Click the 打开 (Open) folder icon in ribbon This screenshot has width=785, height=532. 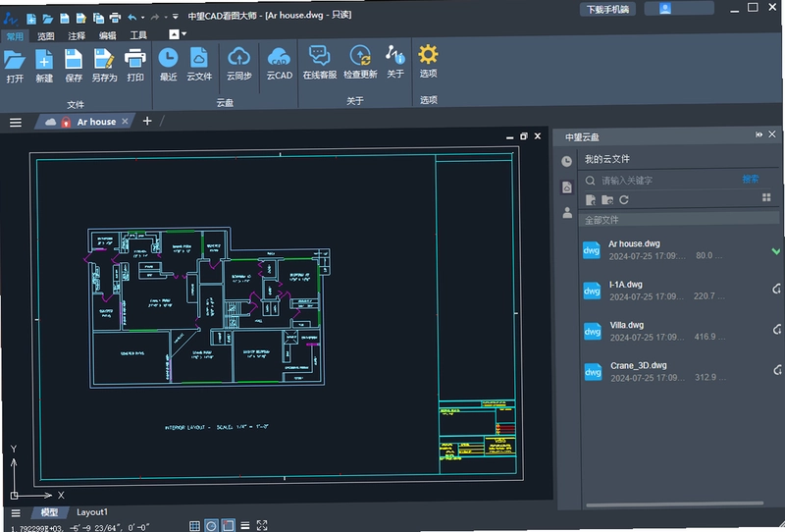click(x=15, y=60)
